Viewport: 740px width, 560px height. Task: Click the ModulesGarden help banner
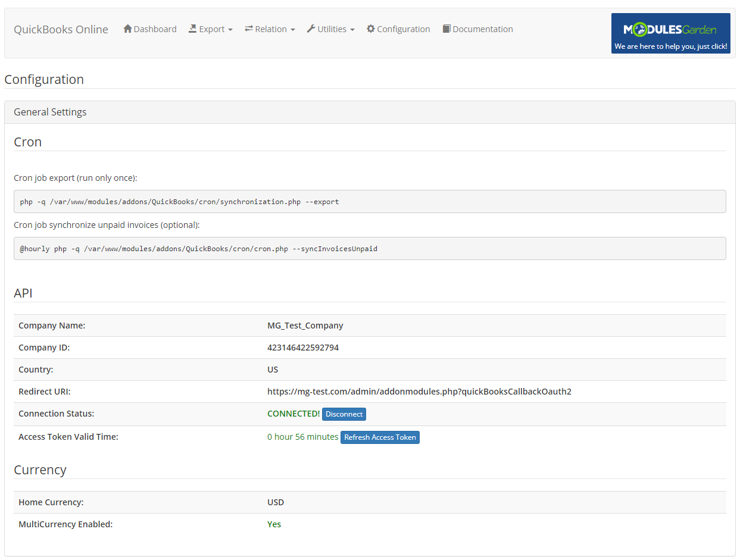tap(670, 33)
